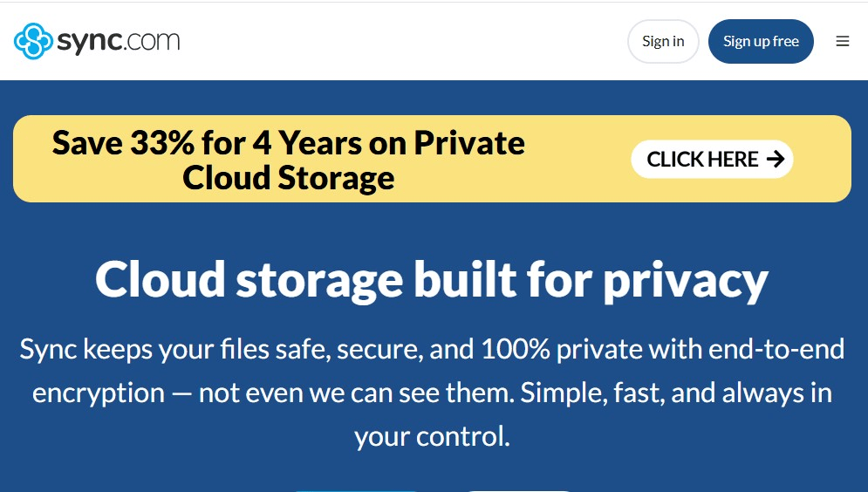Open the hamburger menu icon

[843, 41]
